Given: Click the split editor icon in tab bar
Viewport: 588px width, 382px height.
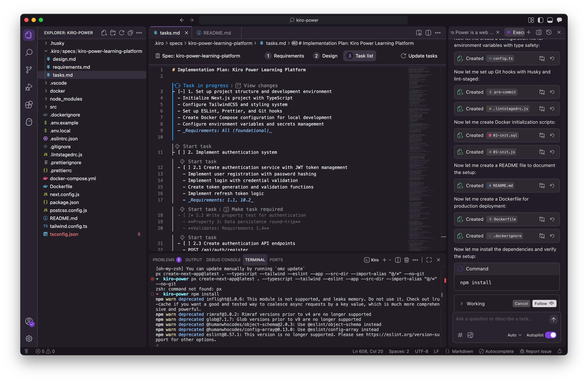Looking at the screenshot, I should (428, 33).
